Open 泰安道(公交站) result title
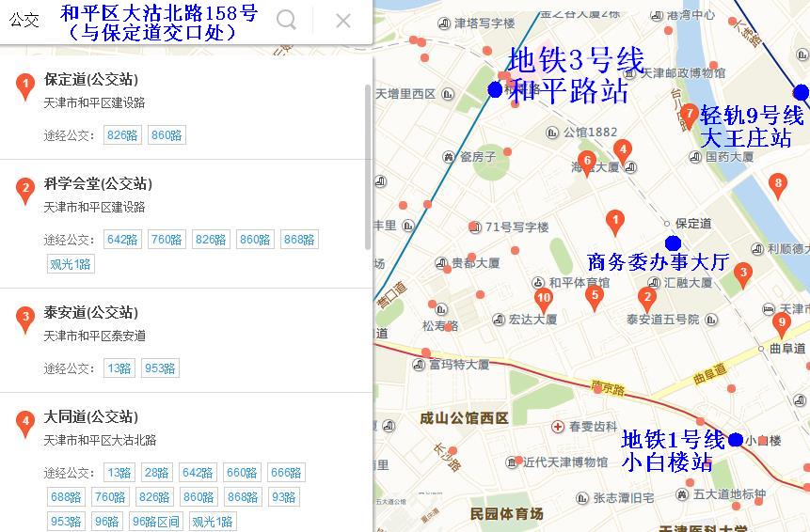This screenshot has width=810, height=532. coord(91,313)
